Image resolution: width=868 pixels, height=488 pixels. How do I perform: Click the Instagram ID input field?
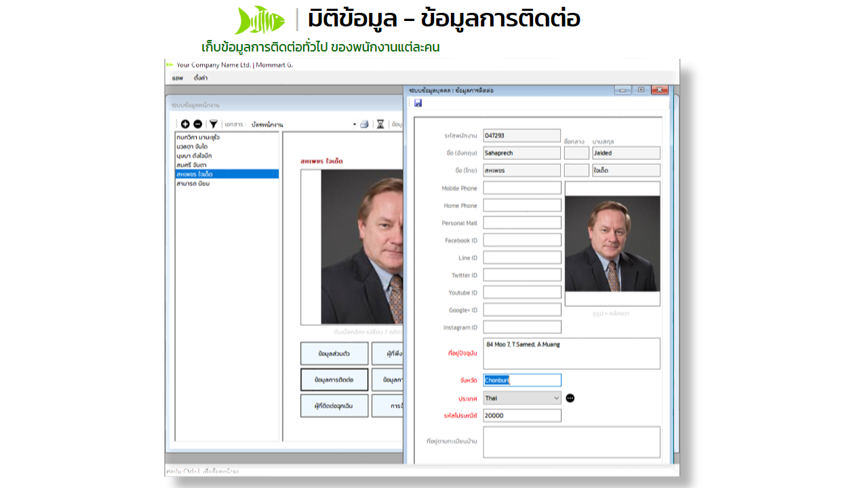(x=522, y=327)
